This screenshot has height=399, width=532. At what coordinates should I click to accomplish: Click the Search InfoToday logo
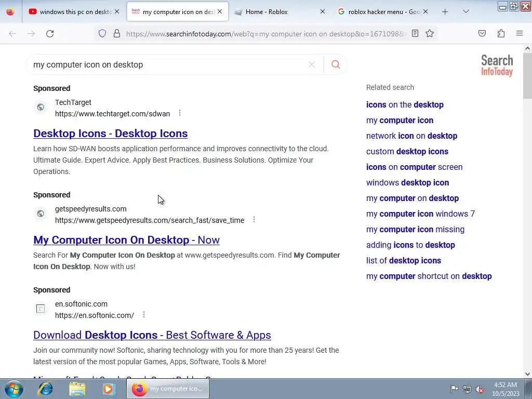click(x=497, y=65)
